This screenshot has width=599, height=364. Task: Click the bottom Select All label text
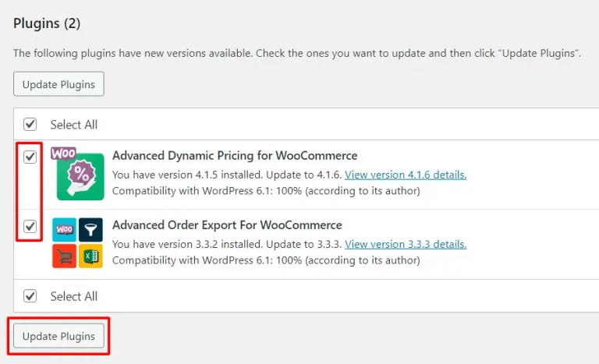[x=74, y=296]
